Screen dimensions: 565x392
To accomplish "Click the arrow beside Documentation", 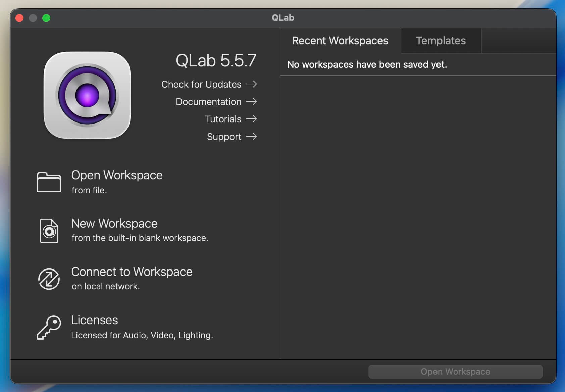I will tap(251, 101).
